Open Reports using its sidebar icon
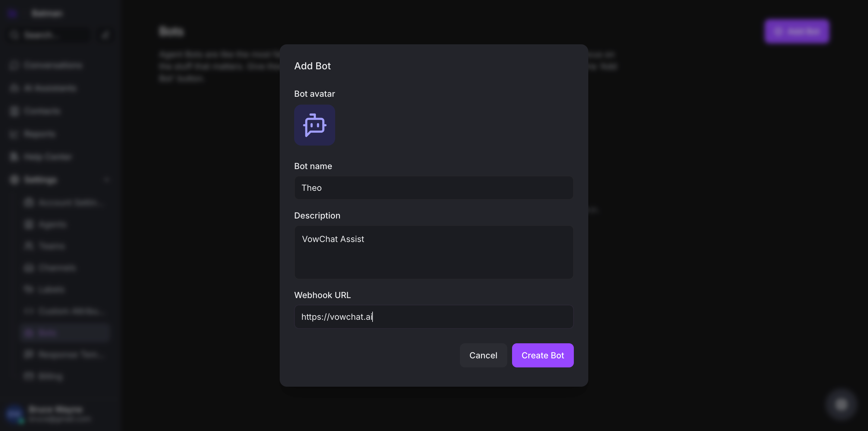Screen dimensions: 868x431 click(x=14, y=134)
